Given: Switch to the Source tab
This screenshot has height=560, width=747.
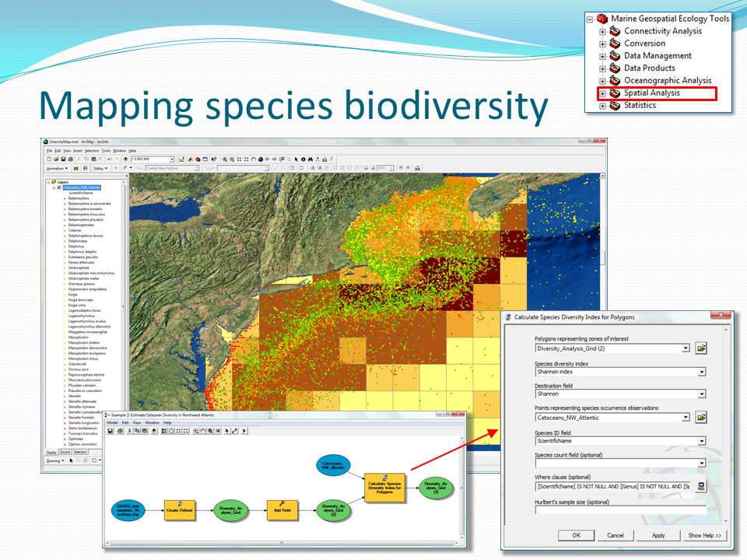Looking at the screenshot, I should point(65,452).
